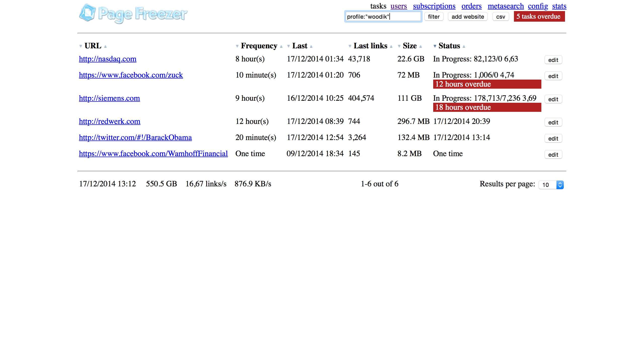Open http://siemens.com link
Screen dimensions: 644x340
pos(109,98)
